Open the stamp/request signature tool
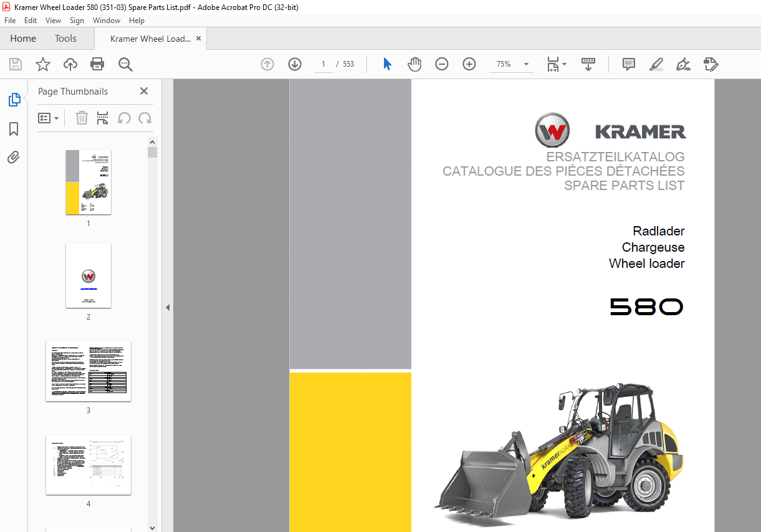The width and height of the screenshot is (761, 532). point(711,64)
